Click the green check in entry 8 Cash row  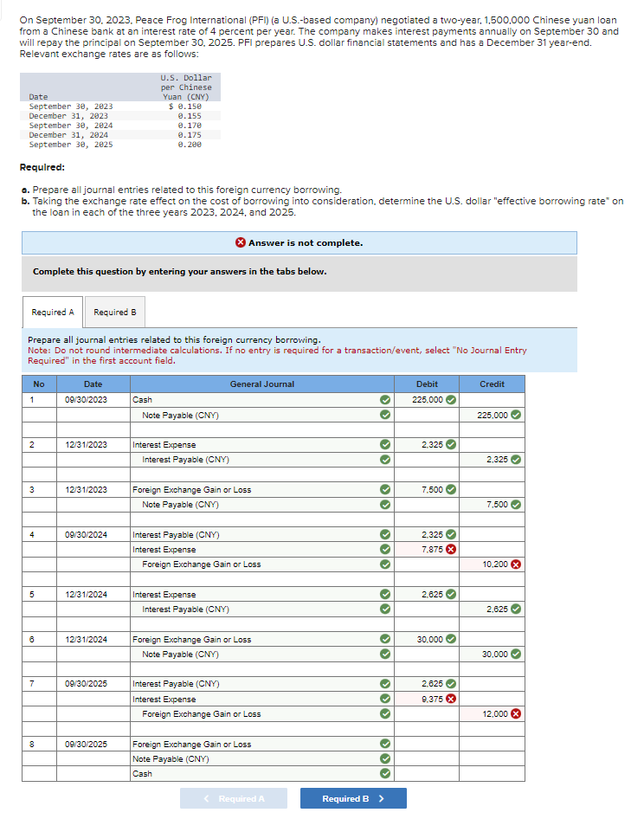(386, 774)
